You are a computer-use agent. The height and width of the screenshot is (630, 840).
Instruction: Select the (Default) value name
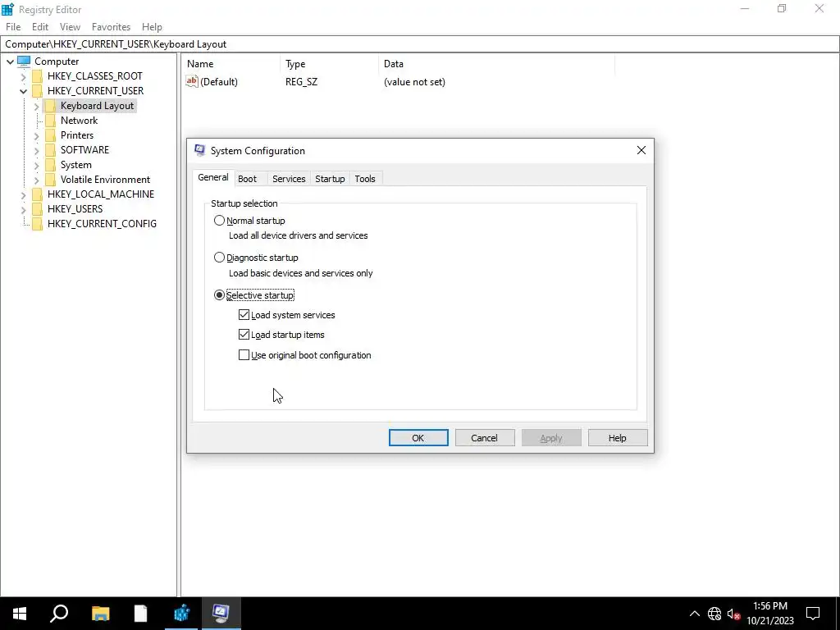[218, 82]
